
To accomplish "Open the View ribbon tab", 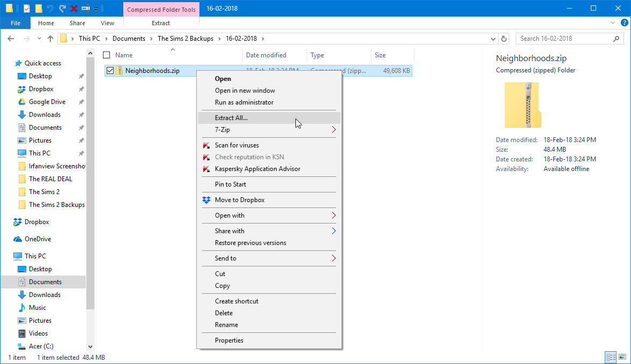I will (107, 24).
